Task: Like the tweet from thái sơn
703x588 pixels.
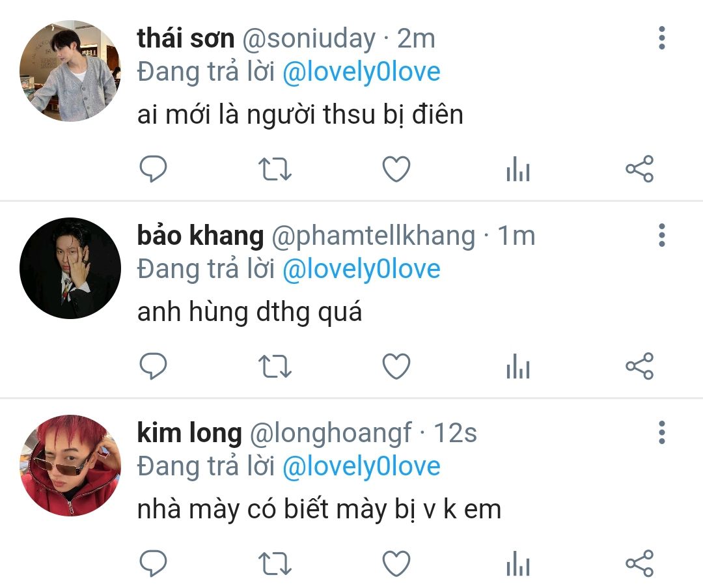Action: pos(396,169)
